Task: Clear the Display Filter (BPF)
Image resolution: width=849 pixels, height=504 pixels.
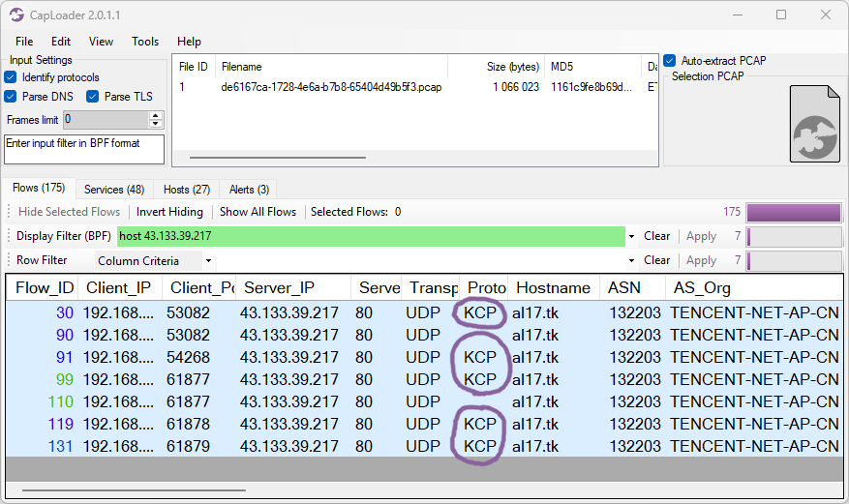Action: click(x=656, y=236)
